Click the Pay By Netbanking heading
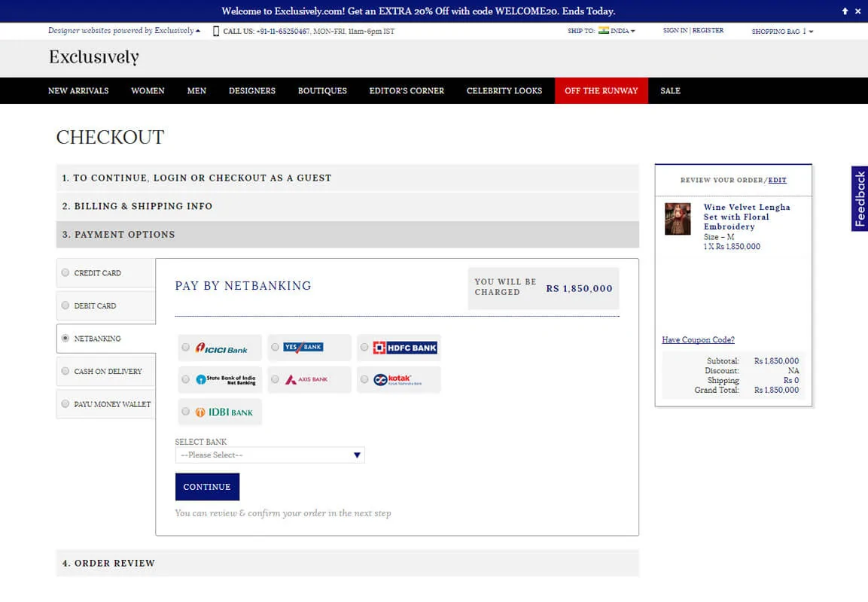The width and height of the screenshot is (868, 602). [243, 286]
